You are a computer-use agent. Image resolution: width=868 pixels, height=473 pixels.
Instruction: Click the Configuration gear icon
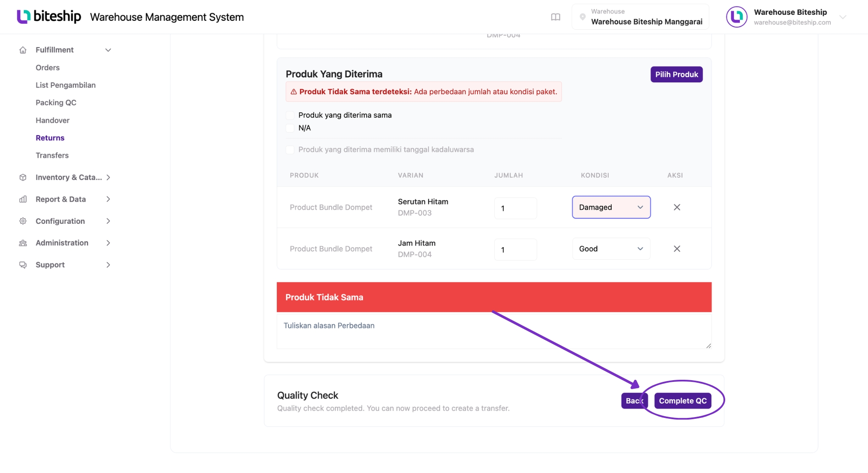23,221
